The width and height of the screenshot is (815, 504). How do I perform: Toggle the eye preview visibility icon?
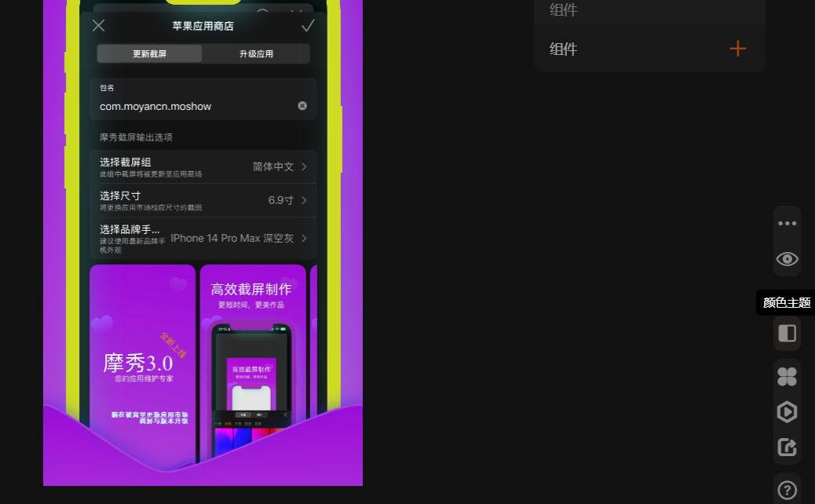click(x=787, y=259)
